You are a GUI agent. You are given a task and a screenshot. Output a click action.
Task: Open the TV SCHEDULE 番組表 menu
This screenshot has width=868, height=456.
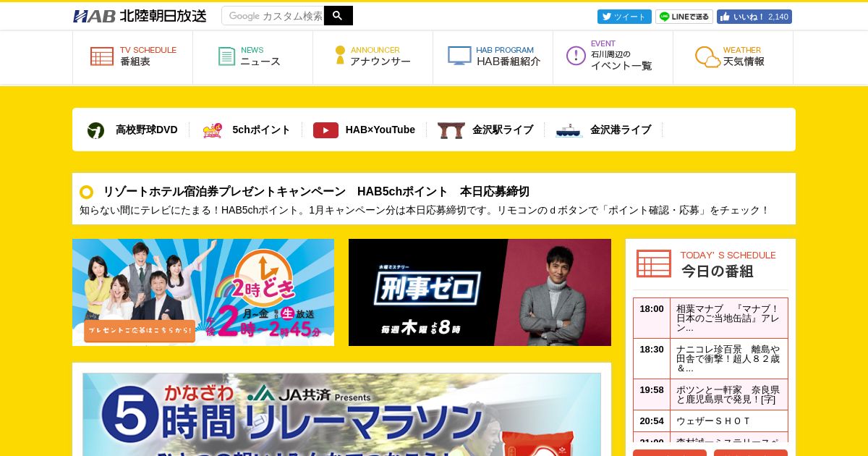tap(132, 56)
